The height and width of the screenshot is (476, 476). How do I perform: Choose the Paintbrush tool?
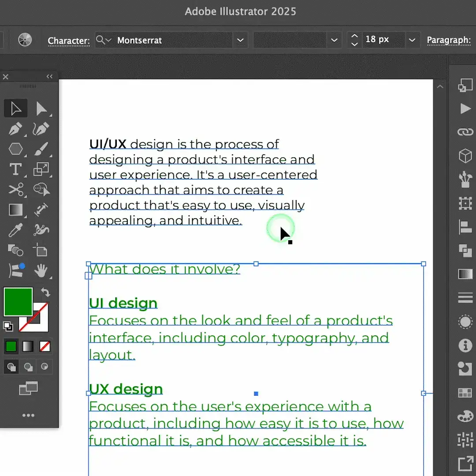(x=42, y=149)
